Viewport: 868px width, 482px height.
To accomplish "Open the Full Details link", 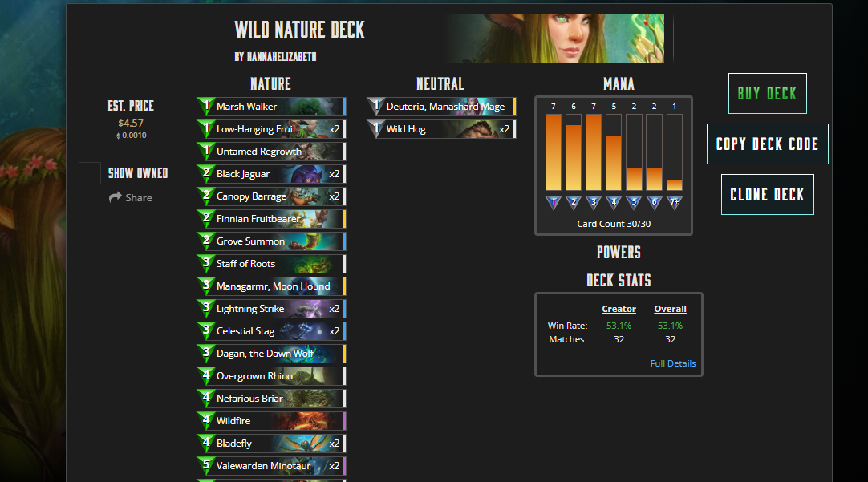I will (x=672, y=363).
